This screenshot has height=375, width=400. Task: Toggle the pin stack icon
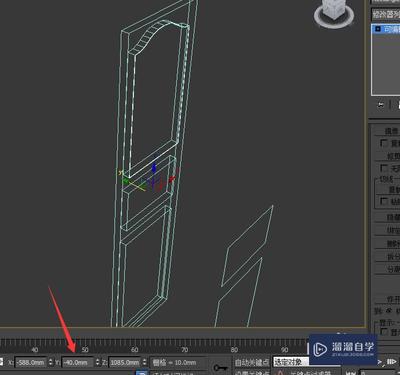[380, 105]
